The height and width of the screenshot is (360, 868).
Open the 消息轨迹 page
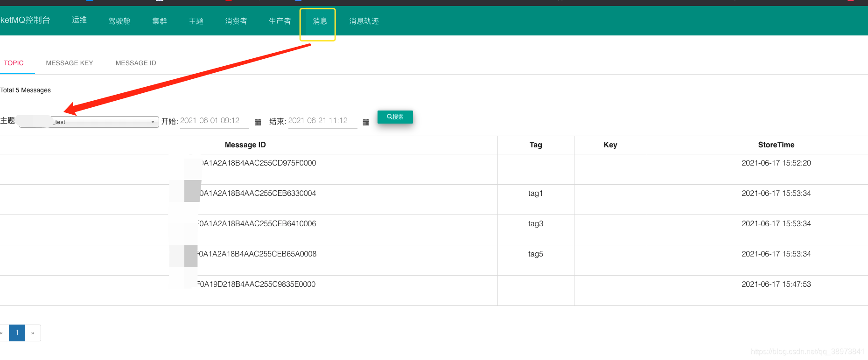point(364,21)
